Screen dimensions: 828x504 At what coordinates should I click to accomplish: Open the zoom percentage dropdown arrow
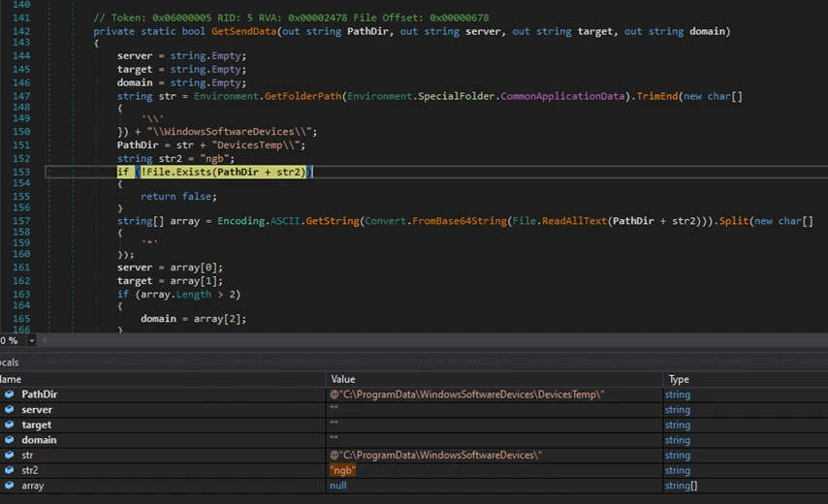point(32,341)
